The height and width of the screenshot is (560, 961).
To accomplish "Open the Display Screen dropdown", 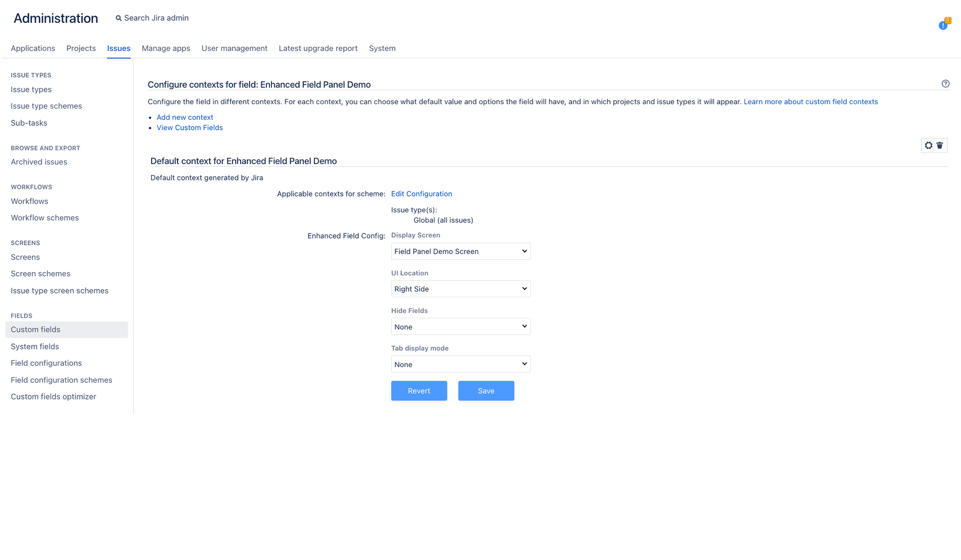I will [460, 251].
